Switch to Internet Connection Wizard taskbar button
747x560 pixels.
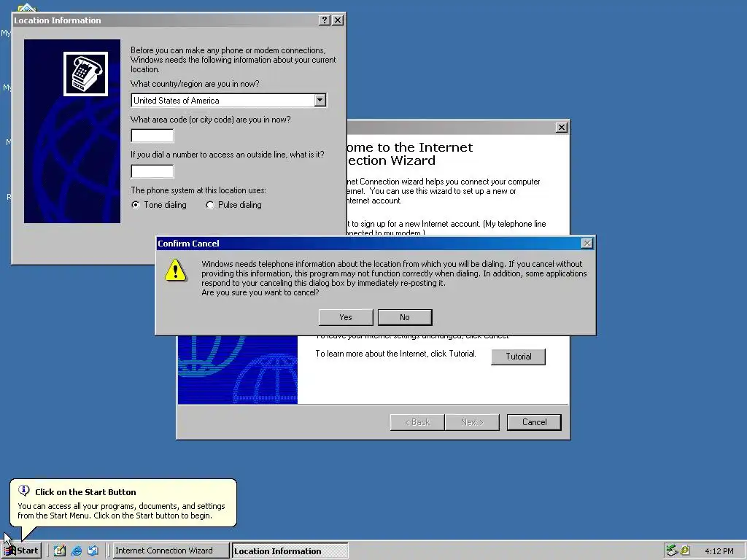pyautogui.click(x=170, y=551)
